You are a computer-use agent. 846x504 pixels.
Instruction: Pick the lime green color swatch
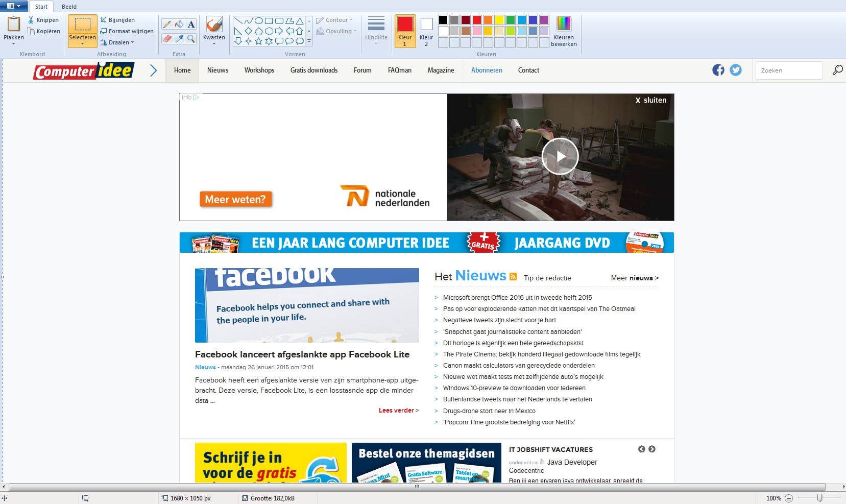tap(511, 31)
